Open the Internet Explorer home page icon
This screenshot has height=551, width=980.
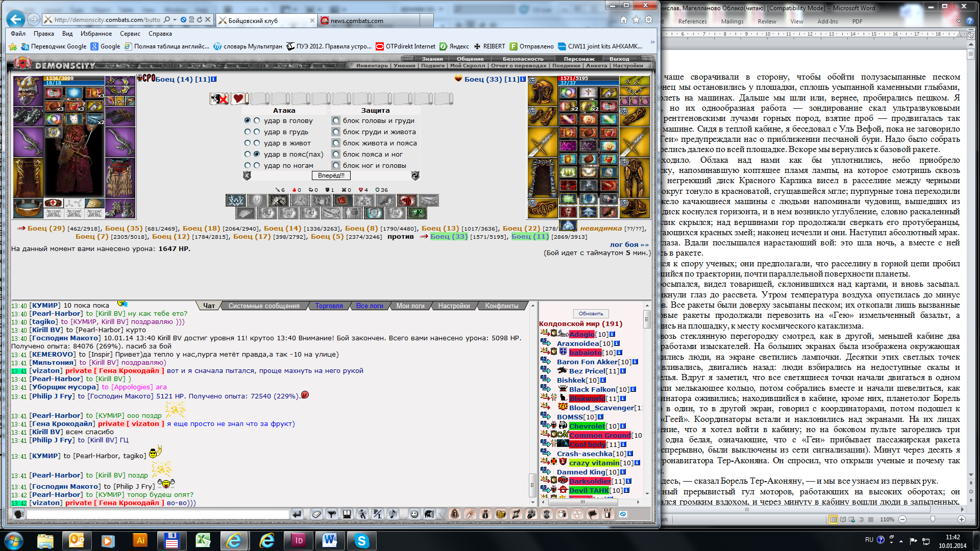623,20
